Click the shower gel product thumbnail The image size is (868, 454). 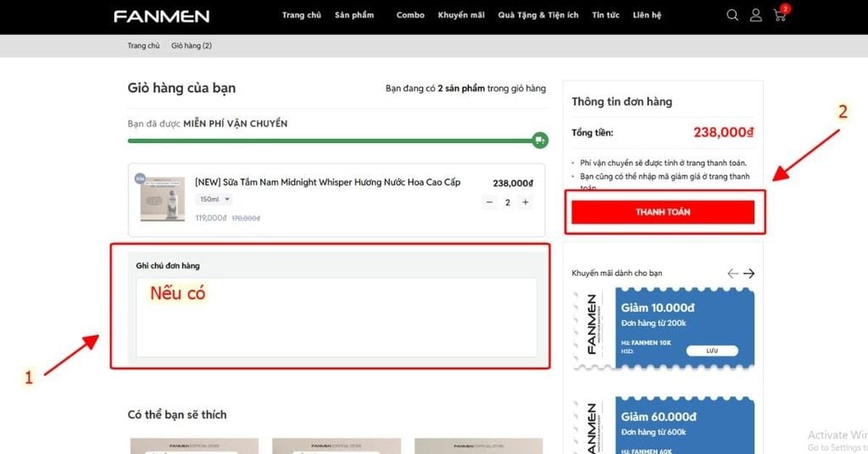click(162, 199)
